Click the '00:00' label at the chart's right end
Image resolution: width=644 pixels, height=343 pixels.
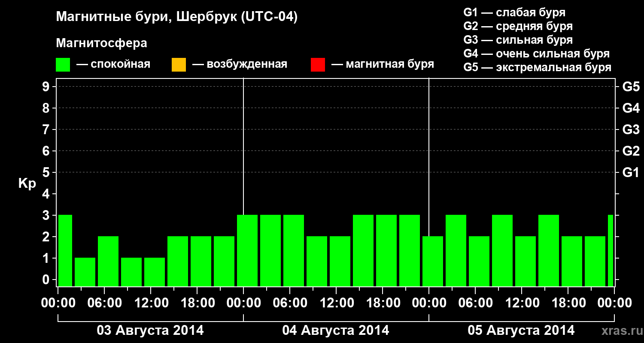click(614, 303)
